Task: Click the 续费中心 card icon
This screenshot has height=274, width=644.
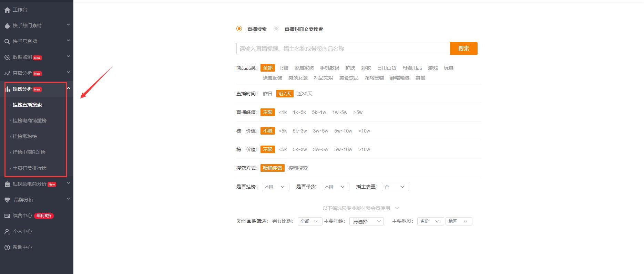Action: 7,216
